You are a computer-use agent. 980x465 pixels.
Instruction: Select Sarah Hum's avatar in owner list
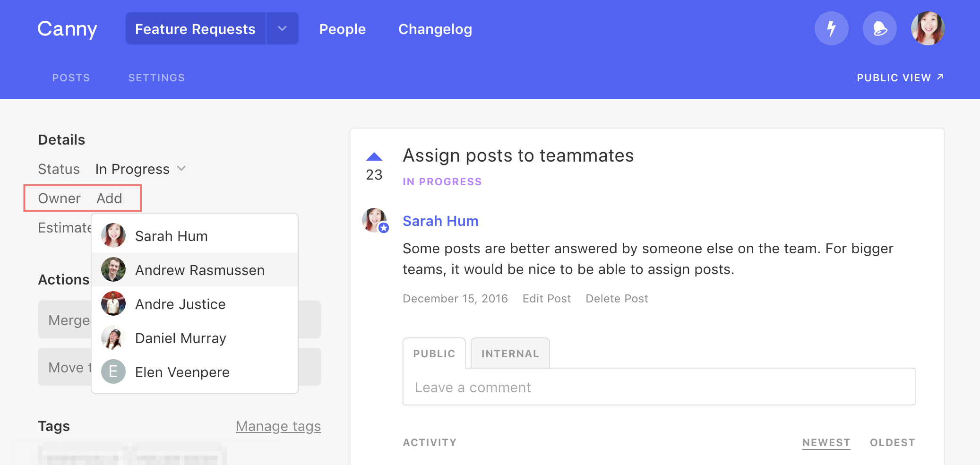(113, 235)
